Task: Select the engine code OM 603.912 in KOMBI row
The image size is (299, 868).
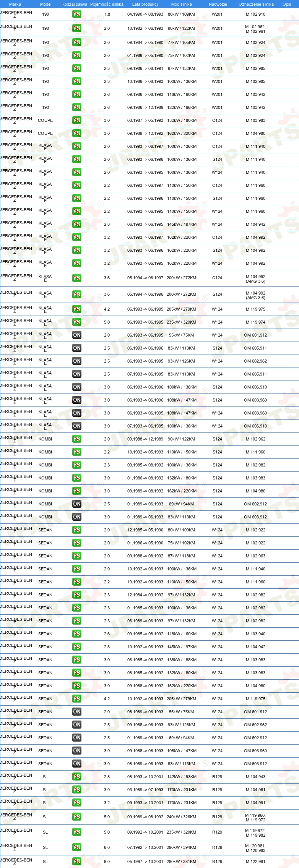Action: click(x=255, y=517)
